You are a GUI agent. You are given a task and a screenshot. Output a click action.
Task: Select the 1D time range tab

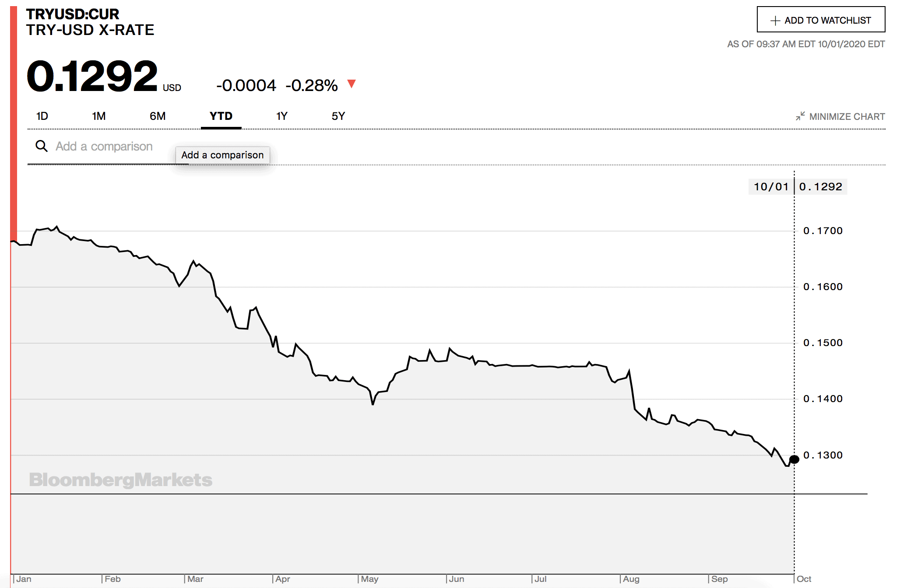tap(42, 116)
